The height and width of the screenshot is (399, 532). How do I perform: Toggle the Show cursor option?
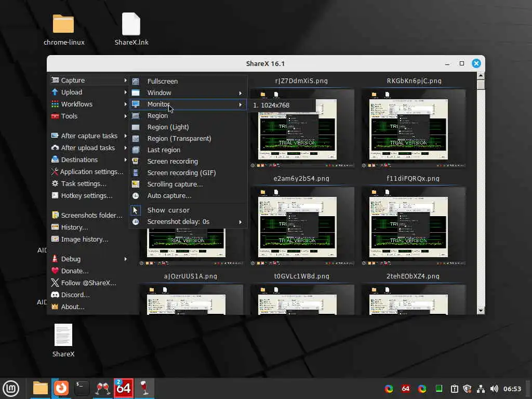188,210
